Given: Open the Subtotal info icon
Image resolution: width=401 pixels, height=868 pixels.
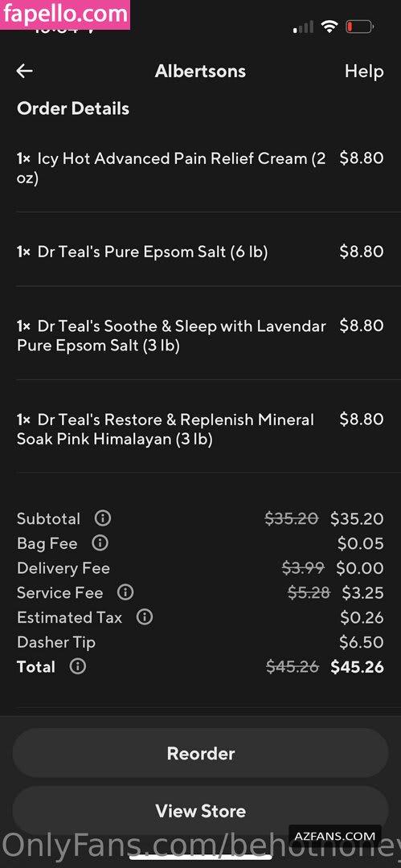Looking at the screenshot, I should (x=103, y=518).
